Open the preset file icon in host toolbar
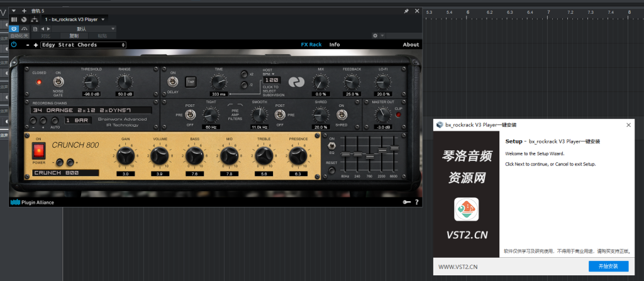The width and height of the screenshot is (644, 281). 35,29
